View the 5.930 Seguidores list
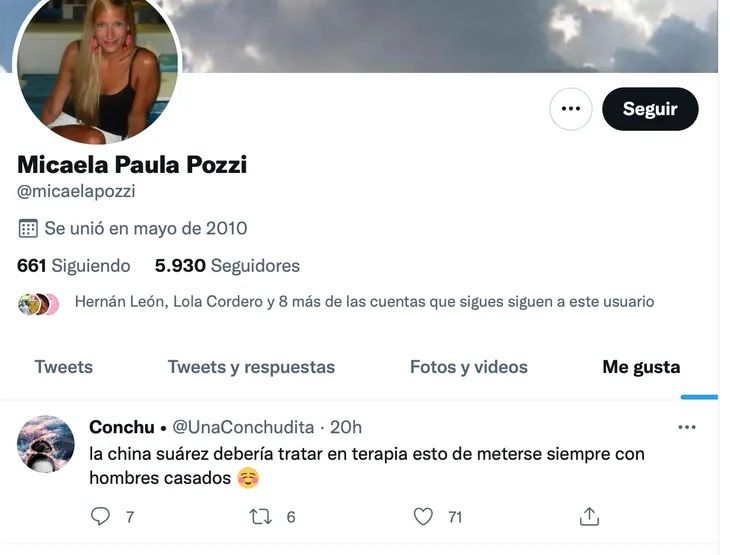730x555 pixels. tap(227, 266)
